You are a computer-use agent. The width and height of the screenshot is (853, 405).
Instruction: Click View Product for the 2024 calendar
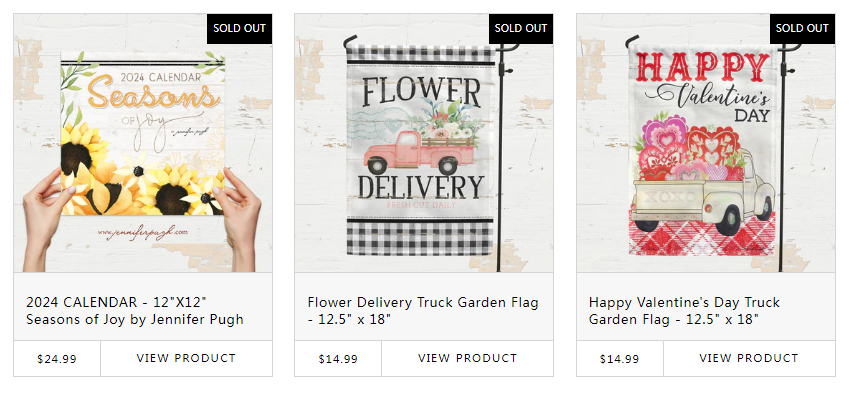pyautogui.click(x=186, y=358)
